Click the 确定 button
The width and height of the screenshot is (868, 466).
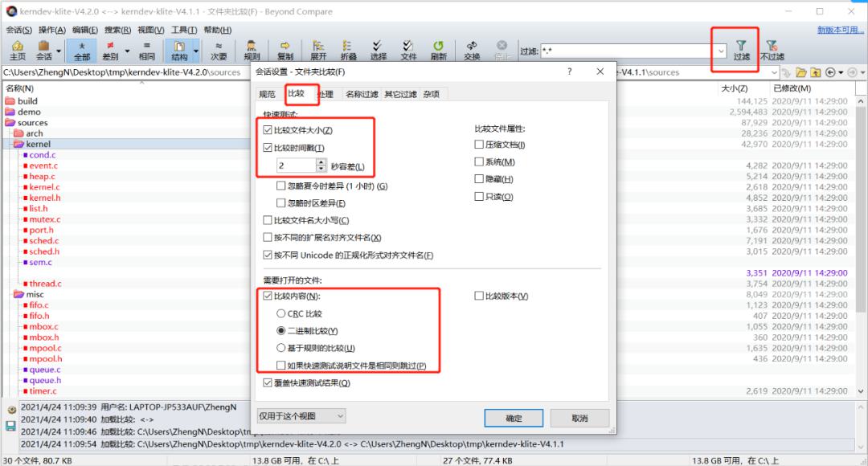514,418
